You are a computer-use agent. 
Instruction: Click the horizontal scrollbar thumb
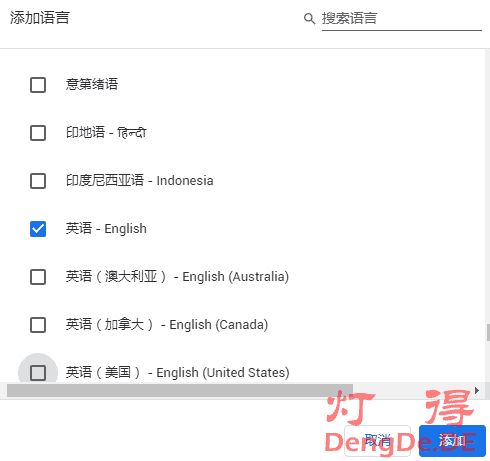click(180, 390)
